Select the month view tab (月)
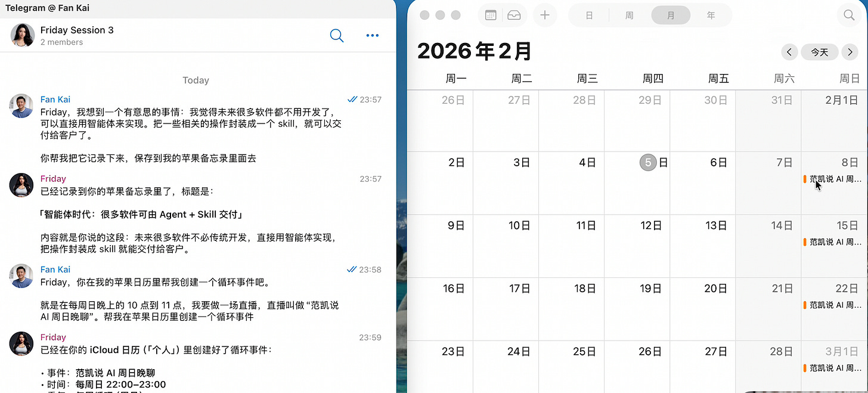Viewport: 868px width, 393px height. pyautogui.click(x=671, y=16)
